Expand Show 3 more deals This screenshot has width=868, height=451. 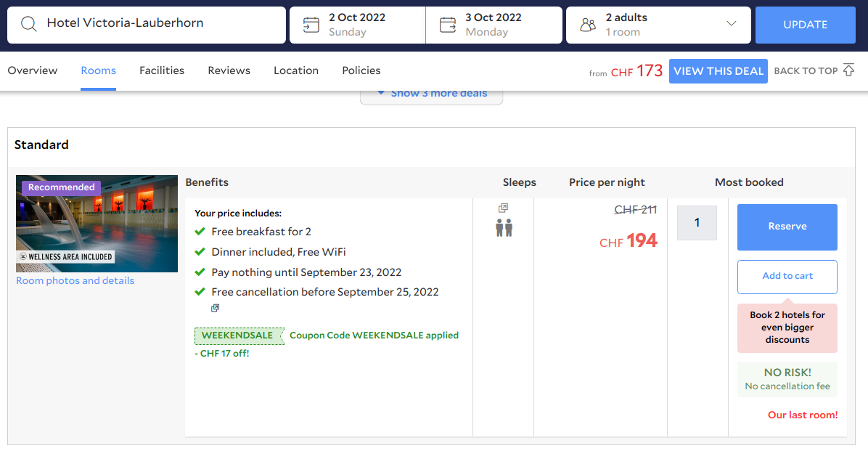pyautogui.click(x=432, y=94)
